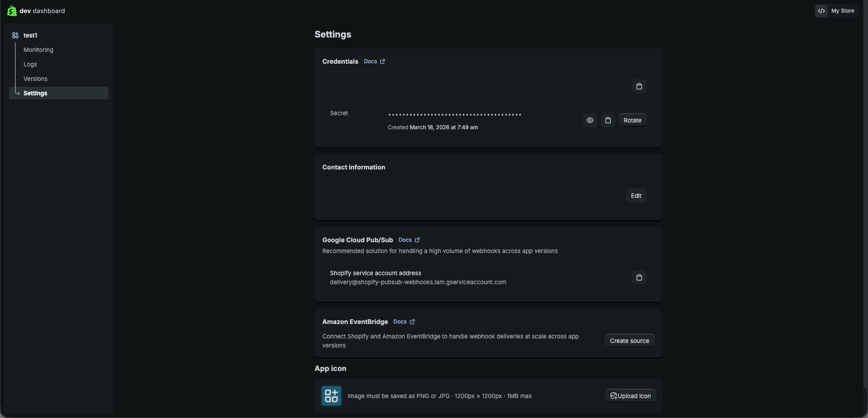This screenshot has width=868, height=418.
Task: Click the Rotate button for the Secret
Action: click(x=632, y=120)
